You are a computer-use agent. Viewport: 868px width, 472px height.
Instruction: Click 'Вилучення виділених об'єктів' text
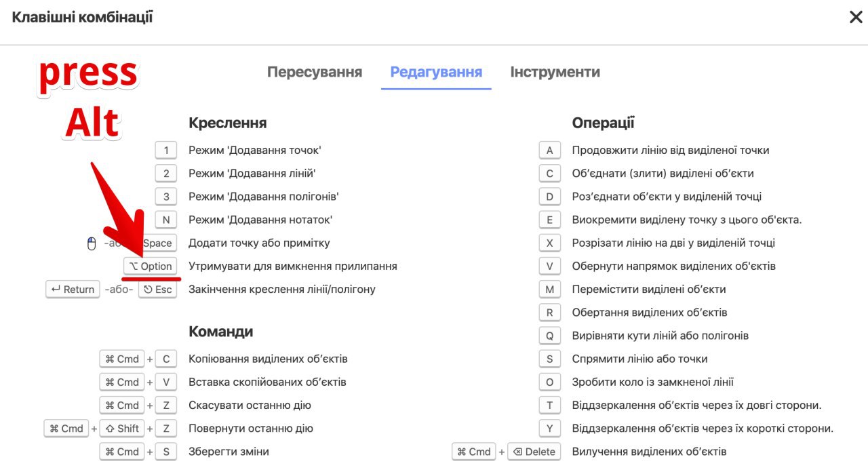click(650, 452)
